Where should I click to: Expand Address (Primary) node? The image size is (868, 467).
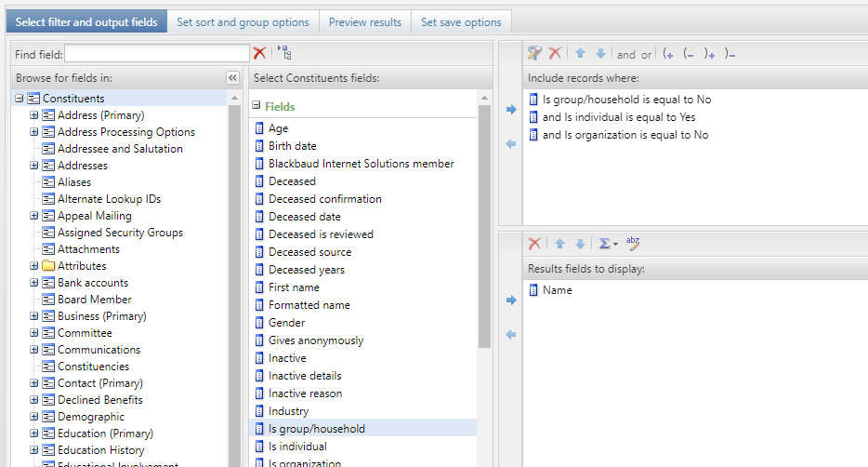pos(34,115)
